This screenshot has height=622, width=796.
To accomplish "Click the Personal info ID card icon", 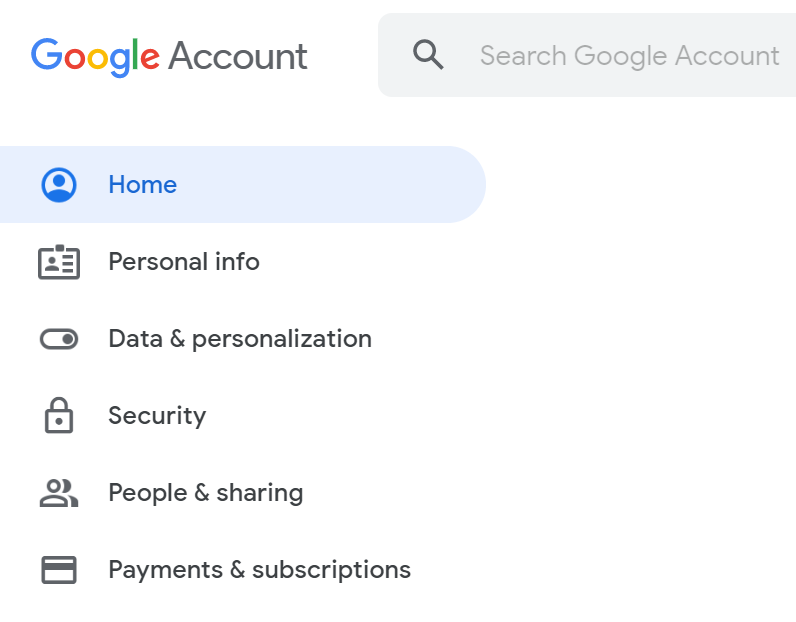I will (59, 262).
